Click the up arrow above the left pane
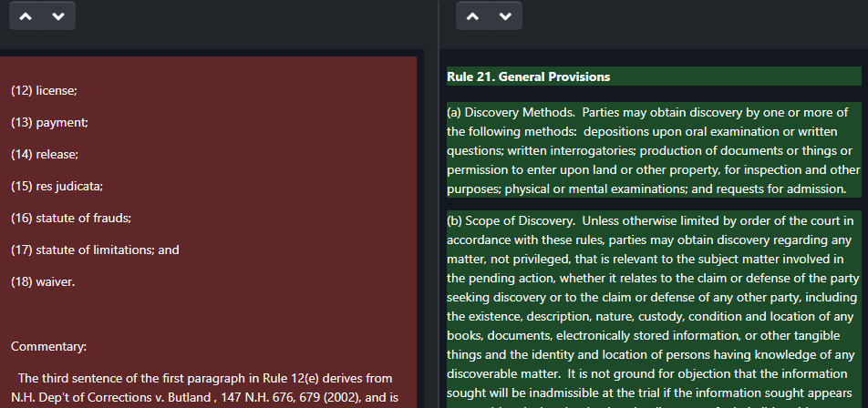868x408 pixels. pyautogui.click(x=25, y=16)
